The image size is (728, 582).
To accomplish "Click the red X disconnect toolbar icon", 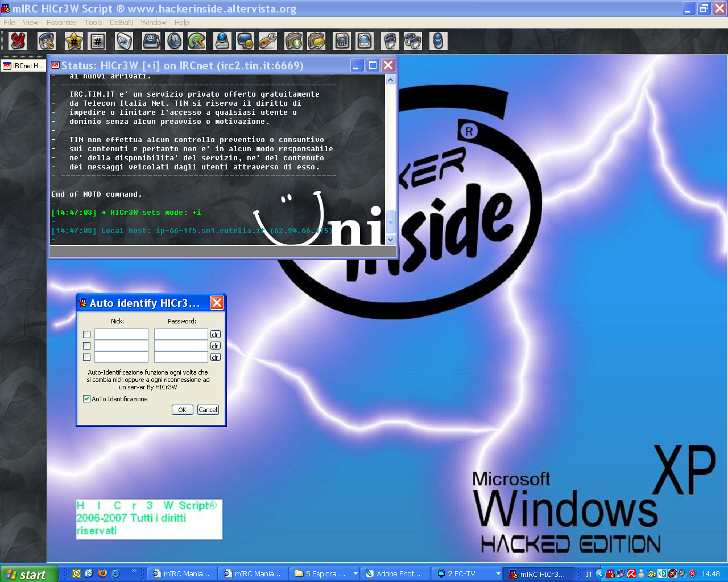I will 18,41.
